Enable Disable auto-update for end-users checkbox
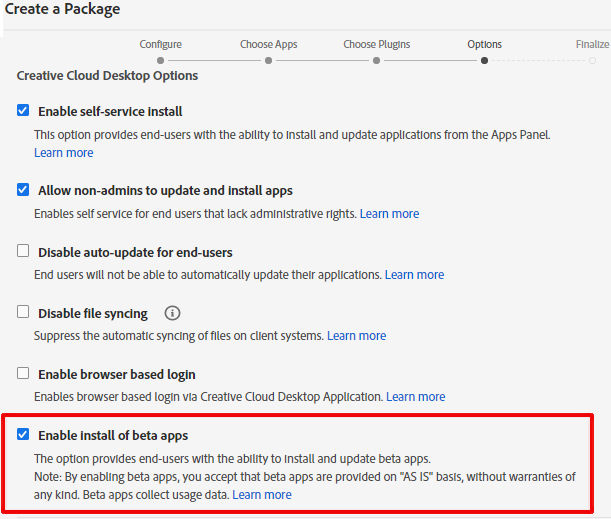The width and height of the screenshot is (611, 519). pyautogui.click(x=23, y=251)
